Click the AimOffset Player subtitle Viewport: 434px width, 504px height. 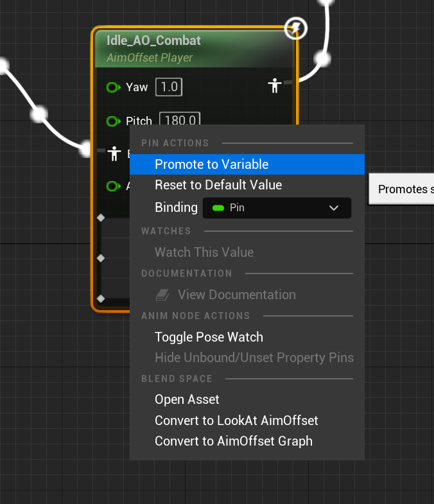pyautogui.click(x=150, y=58)
